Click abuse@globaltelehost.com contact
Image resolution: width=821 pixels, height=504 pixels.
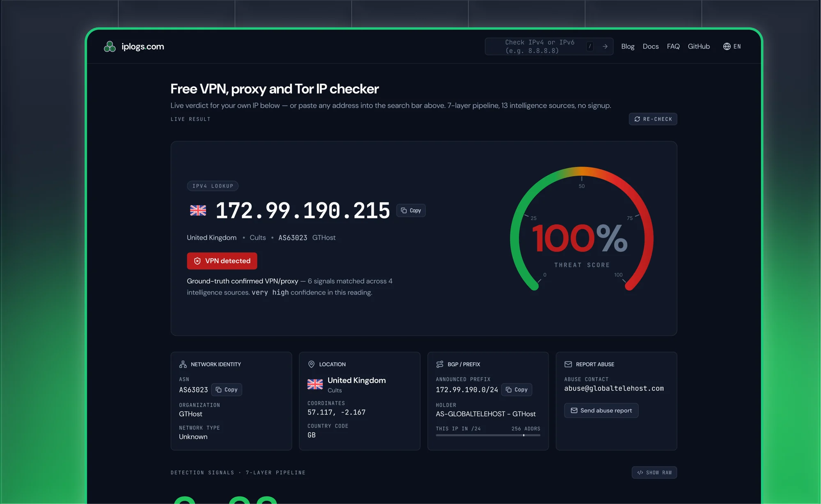pos(614,388)
